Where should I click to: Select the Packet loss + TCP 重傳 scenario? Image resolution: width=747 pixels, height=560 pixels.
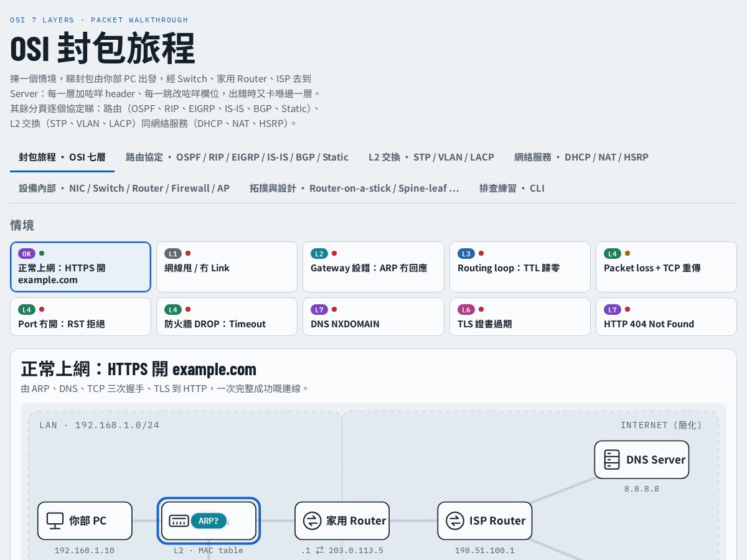coord(666,267)
